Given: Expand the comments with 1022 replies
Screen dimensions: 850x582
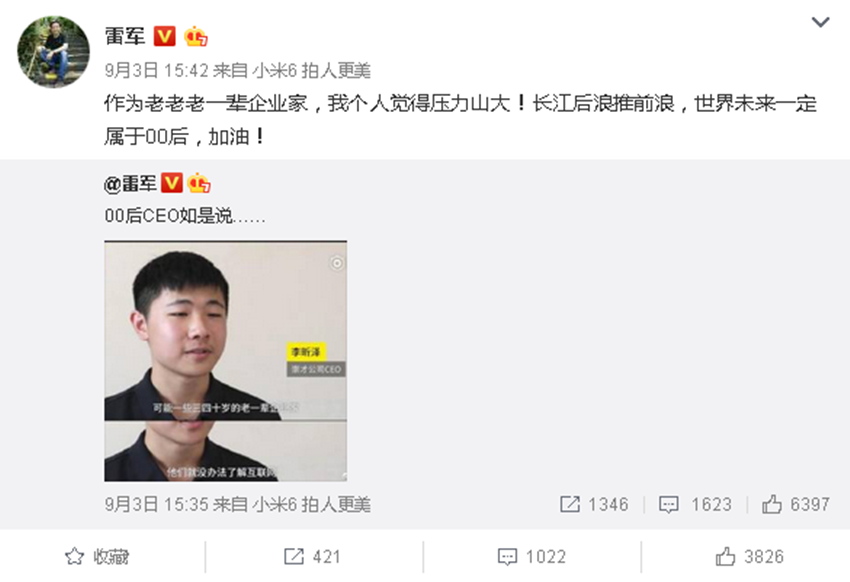Looking at the screenshot, I should (532, 557).
